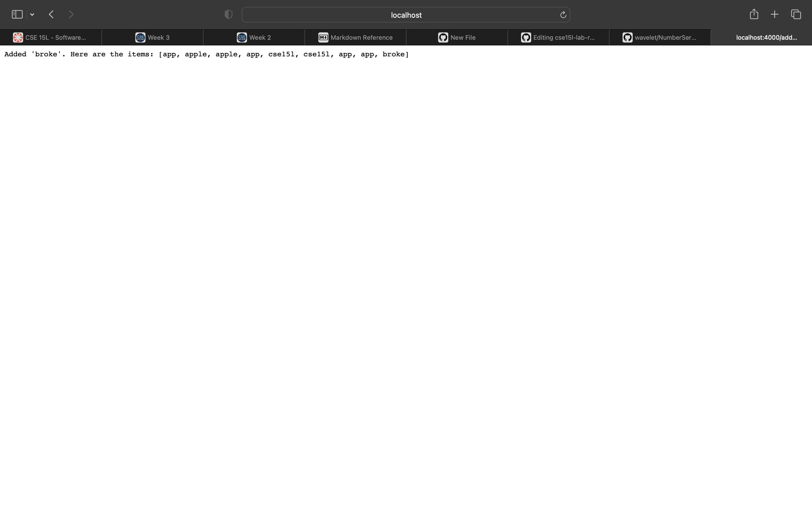
Task: Reload the localhost page
Action: (x=563, y=15)
